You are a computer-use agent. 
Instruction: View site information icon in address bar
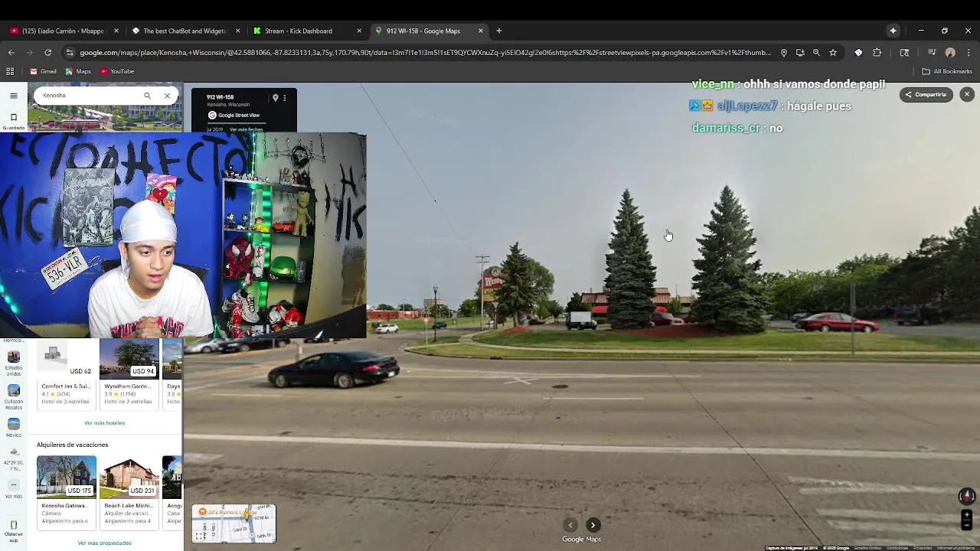click(x=70, y=53)
